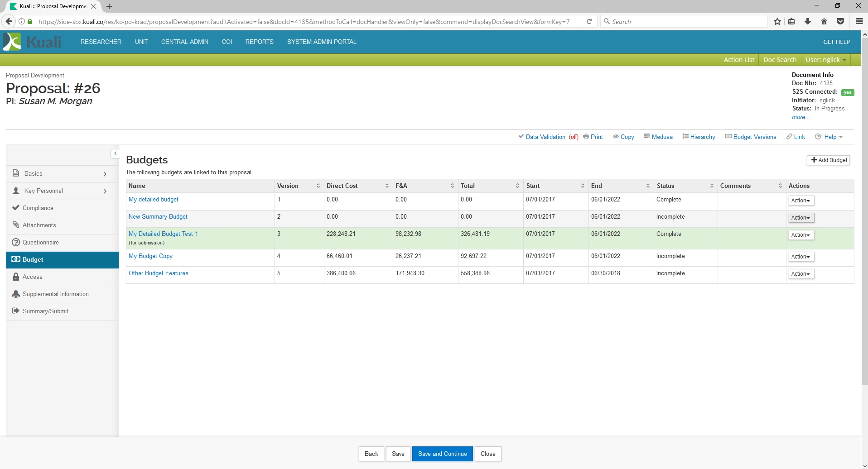Open the CENTRAL ADMIN menu

click(x=185, y=42)
